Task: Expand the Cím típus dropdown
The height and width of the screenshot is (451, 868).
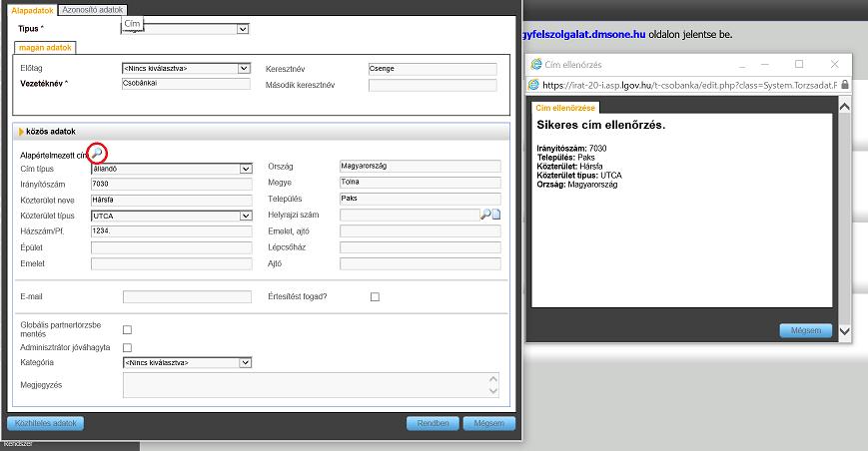Action: coord(172,169)
